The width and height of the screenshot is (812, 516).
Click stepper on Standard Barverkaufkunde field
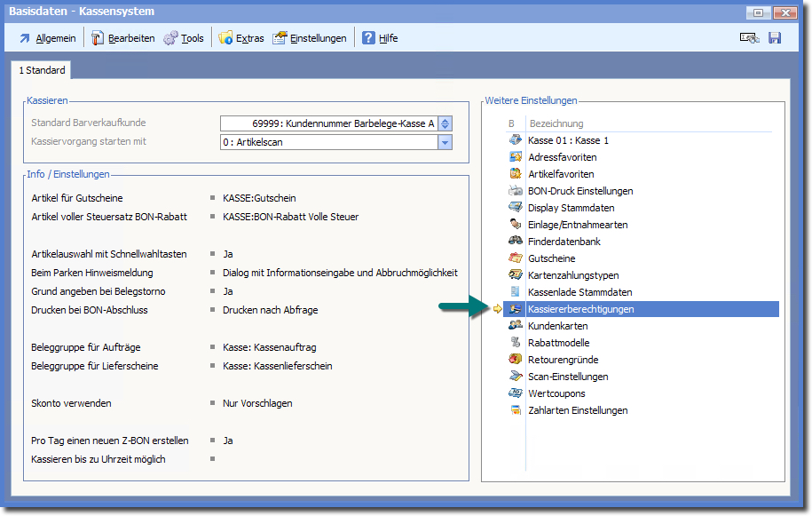tap(445, 123)
